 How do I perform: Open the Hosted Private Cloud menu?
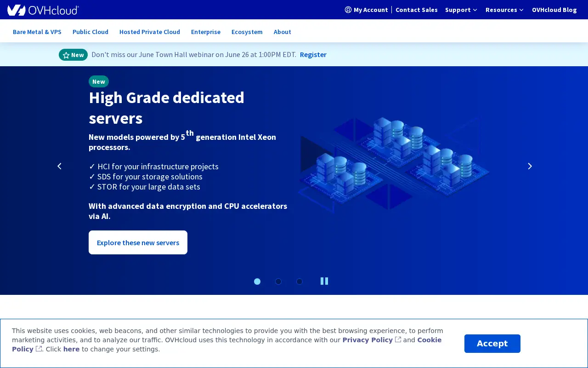coord(150,32)
